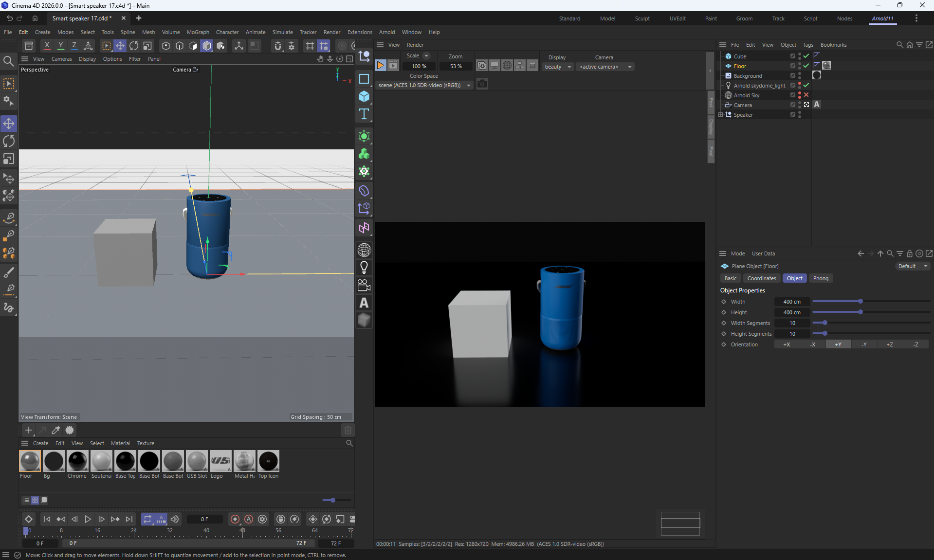Viewport: 934px width, 560px height.
Task: Click the Text spline tool icon
Action: tap(364, 114)
